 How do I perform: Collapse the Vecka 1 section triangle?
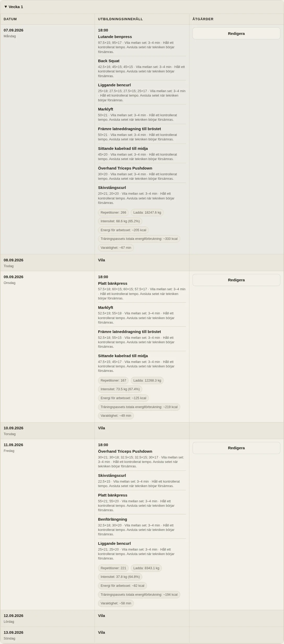point(6,7)
